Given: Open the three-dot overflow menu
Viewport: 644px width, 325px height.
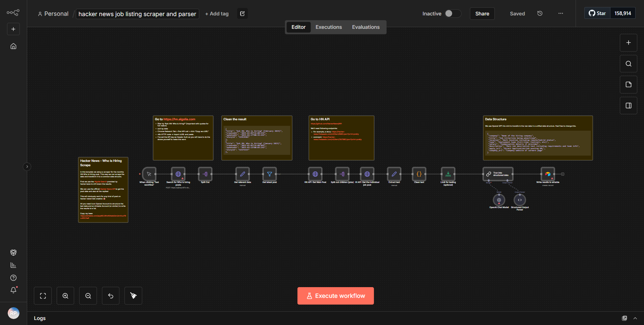Looking at the screenshot, I should (560, 13).
